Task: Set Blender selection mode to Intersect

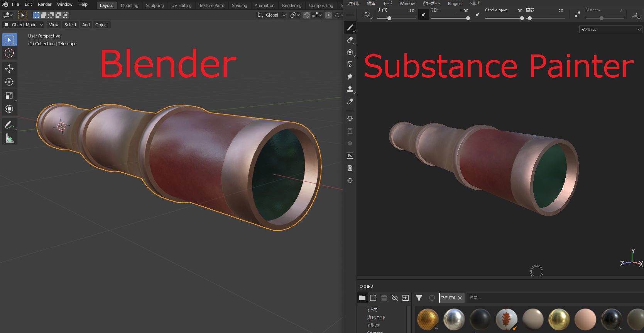Action: coord(66,15)
